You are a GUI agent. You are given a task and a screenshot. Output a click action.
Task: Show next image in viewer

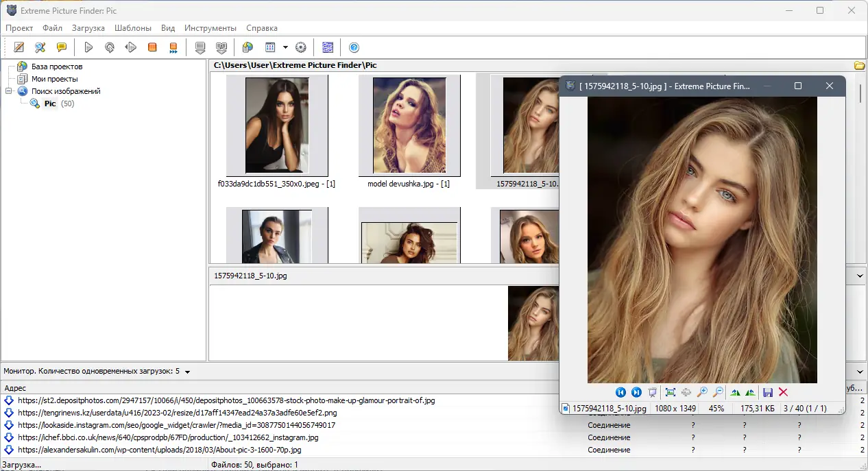pos(636,392)
